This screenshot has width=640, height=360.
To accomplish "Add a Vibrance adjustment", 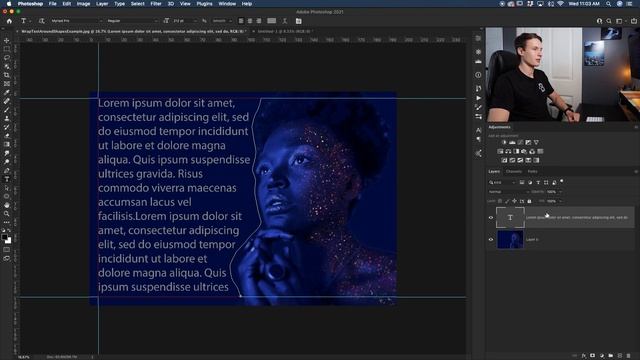I will pos(536,142).
